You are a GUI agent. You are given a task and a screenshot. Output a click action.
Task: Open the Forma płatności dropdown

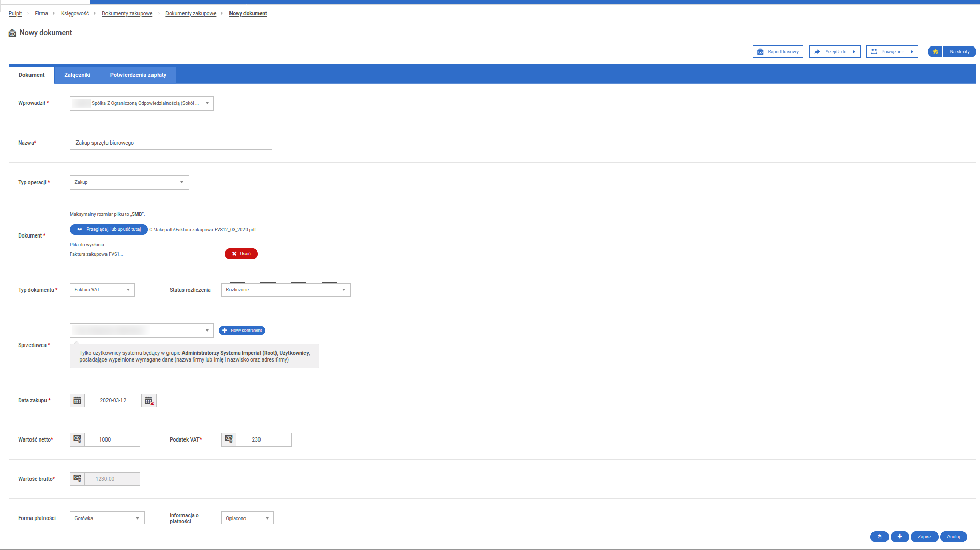click(107, 518)
